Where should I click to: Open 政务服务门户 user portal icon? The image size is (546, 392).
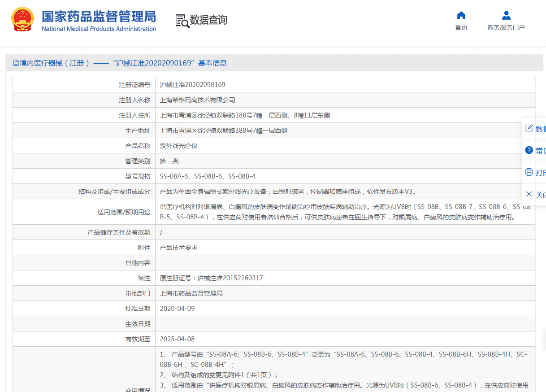(506, 16)
